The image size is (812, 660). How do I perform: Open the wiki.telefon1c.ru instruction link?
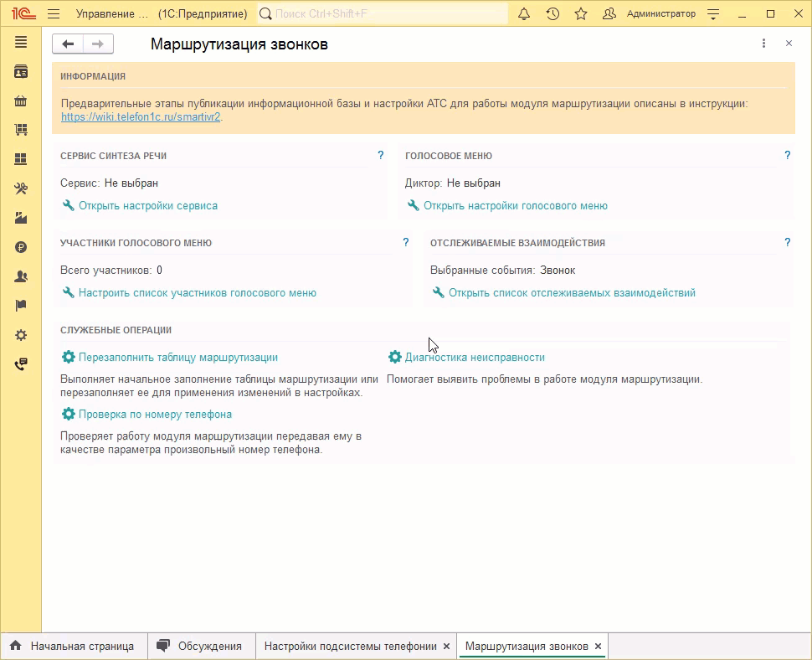141,117
